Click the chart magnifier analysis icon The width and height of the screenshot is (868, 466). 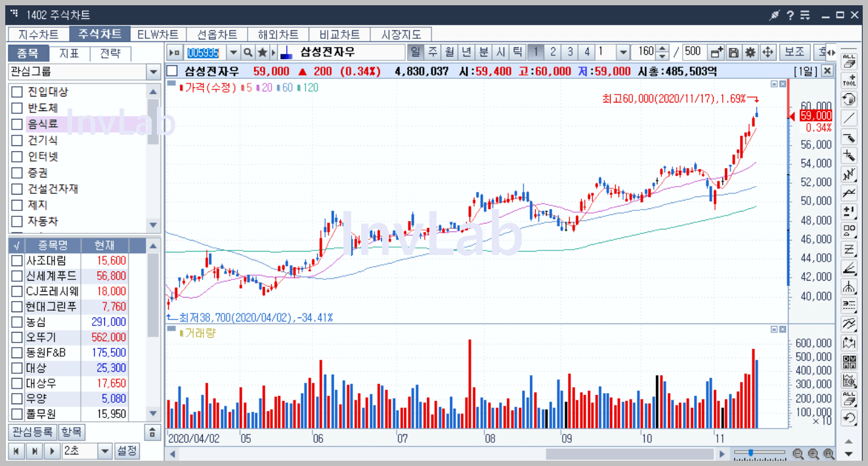click(x=849, y=380)
